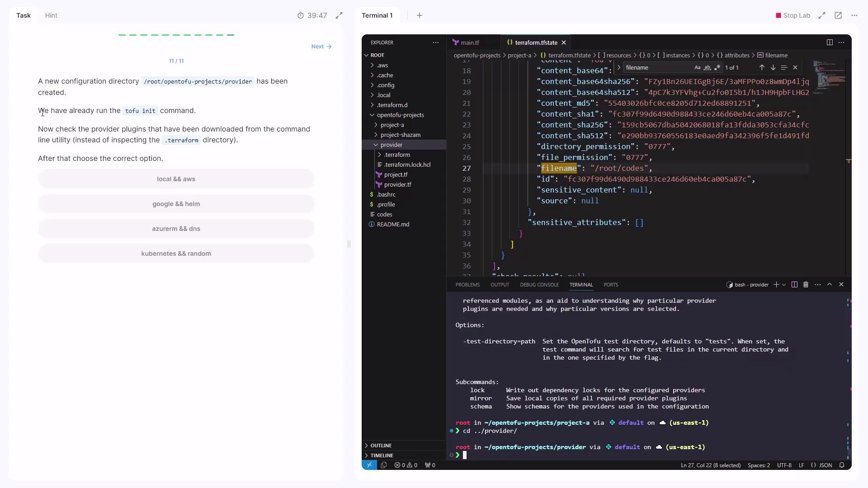Click the kill terminal trash icon
This screenshot has width=868, height=488.
[806, 285]
